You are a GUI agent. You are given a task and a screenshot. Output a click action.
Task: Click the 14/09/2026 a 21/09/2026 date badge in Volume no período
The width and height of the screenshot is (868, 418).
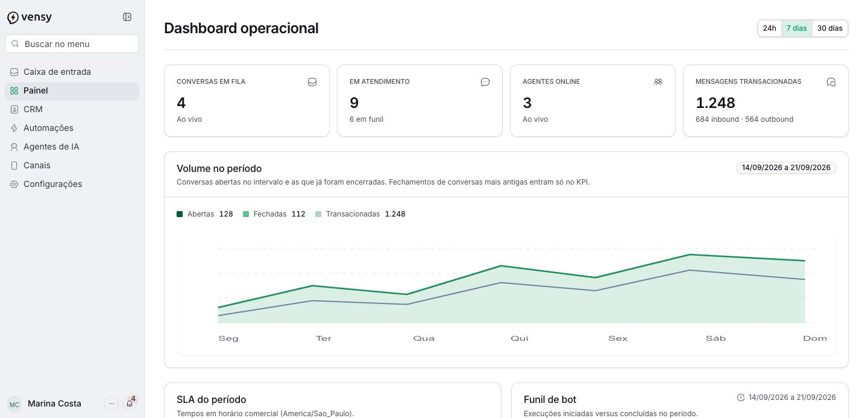[786, 168]
